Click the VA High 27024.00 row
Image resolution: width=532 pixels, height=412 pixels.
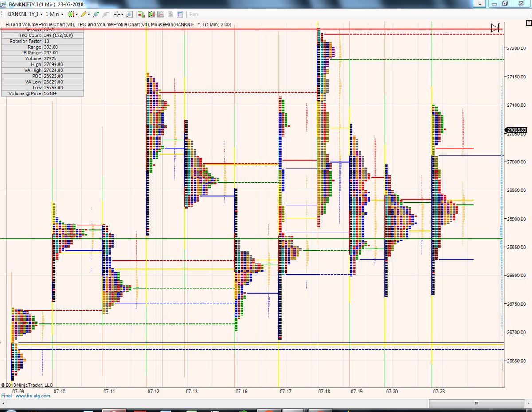42,70
